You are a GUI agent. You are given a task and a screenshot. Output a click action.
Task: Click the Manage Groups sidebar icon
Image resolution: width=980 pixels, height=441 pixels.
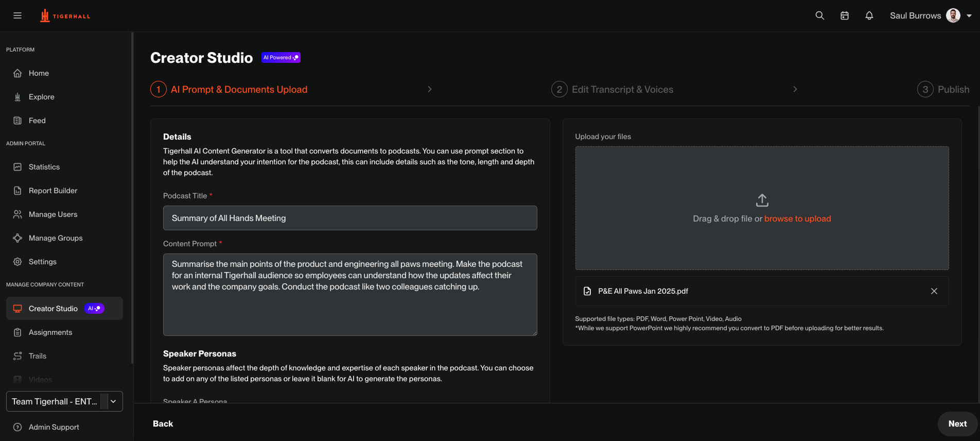tap(17, 238)
